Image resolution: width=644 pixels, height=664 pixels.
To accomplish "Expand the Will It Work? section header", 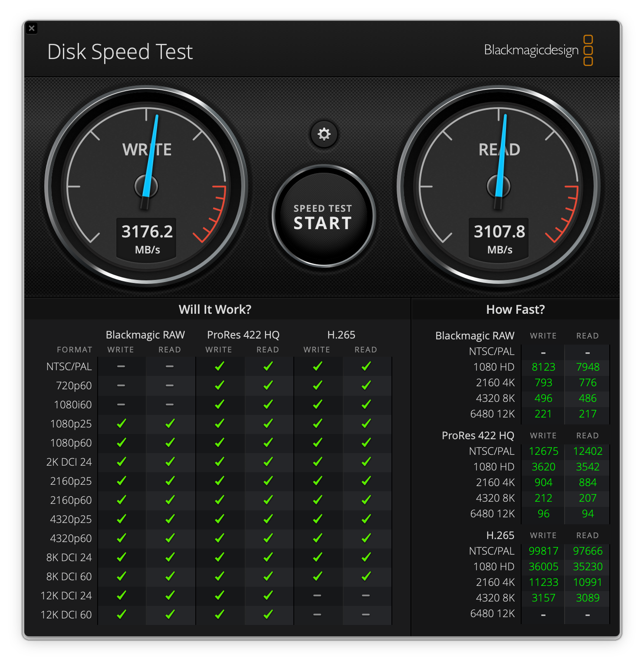I will (x=215, y=309).
